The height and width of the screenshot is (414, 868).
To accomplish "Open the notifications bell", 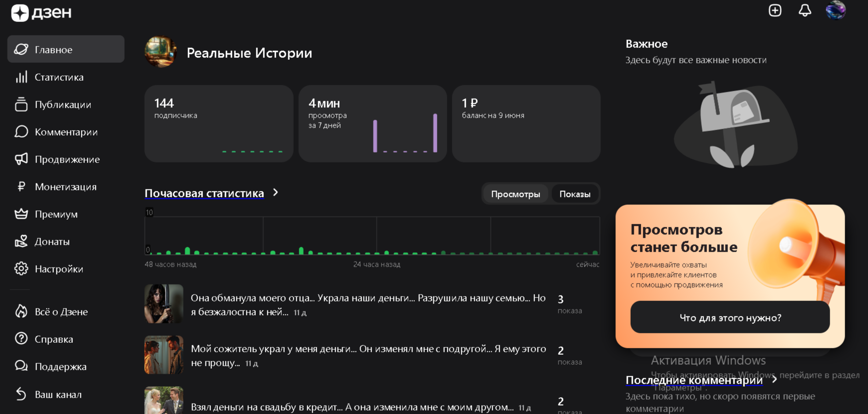I will pos(805,10).
